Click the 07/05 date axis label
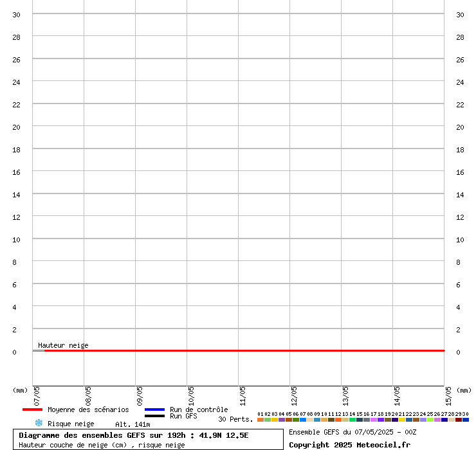Image resolution: width=476 pixels, height=450 pixels. 37,396
